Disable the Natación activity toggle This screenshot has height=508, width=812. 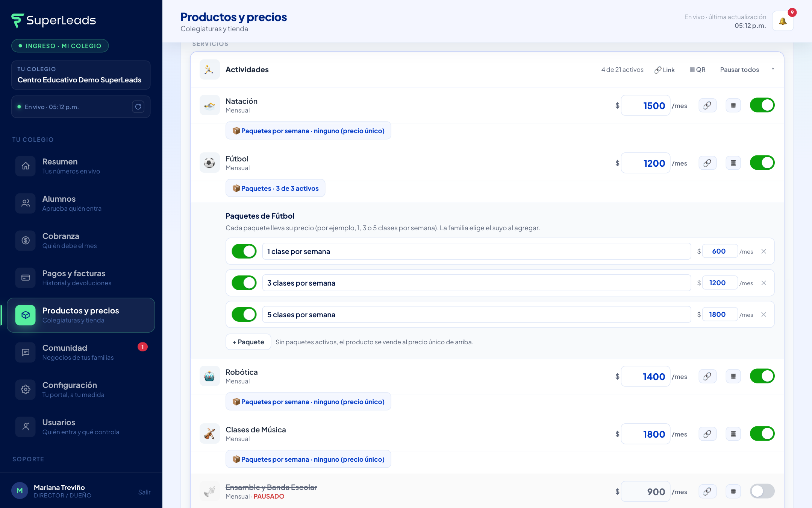coord(762,105)
